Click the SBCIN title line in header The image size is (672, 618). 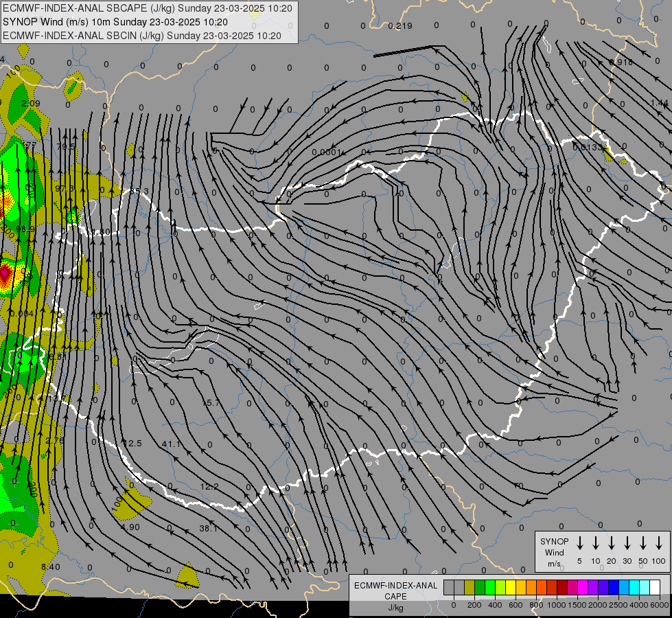[142, 36]
